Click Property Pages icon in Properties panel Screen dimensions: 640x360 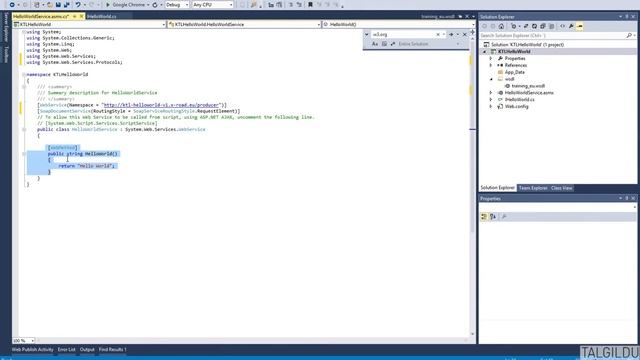tap(504, 217)
